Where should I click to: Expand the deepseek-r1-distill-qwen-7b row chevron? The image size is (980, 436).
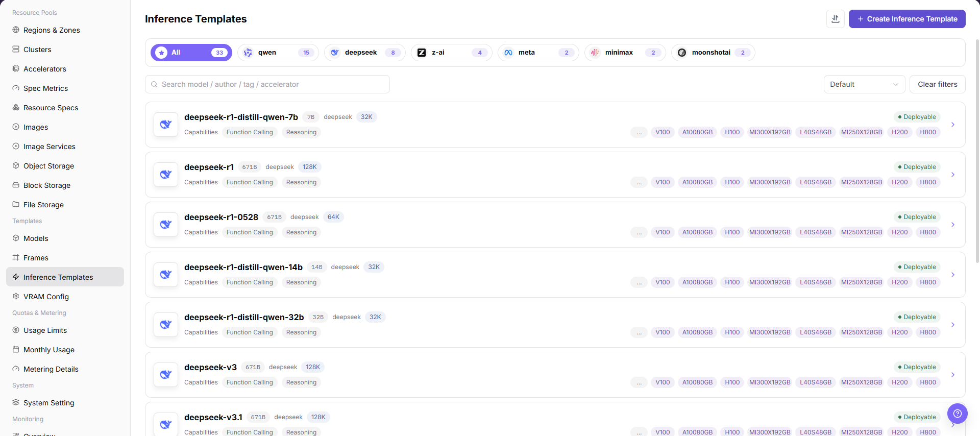click(953, 125)
